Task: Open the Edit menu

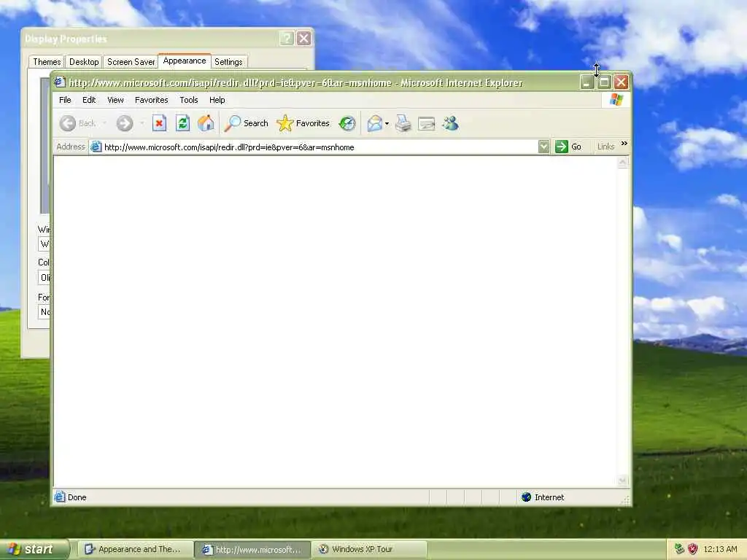Action: pyautogui.click(x=89, y=100)
